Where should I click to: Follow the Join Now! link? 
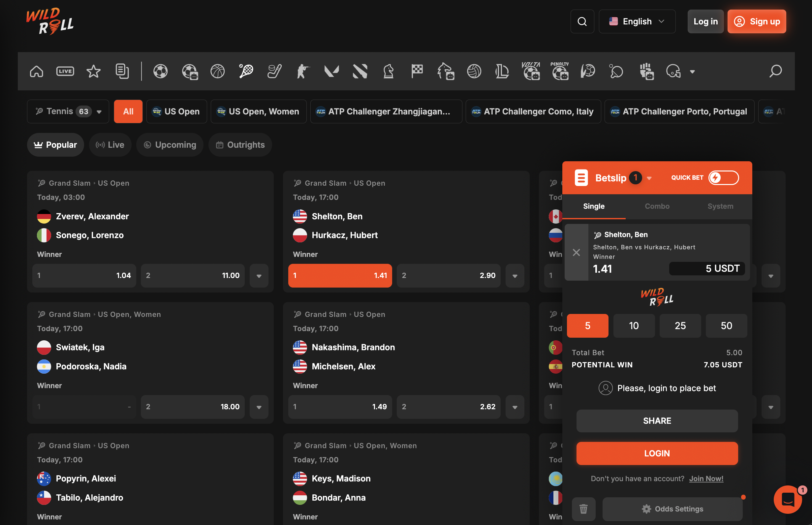tap(706, 479)
